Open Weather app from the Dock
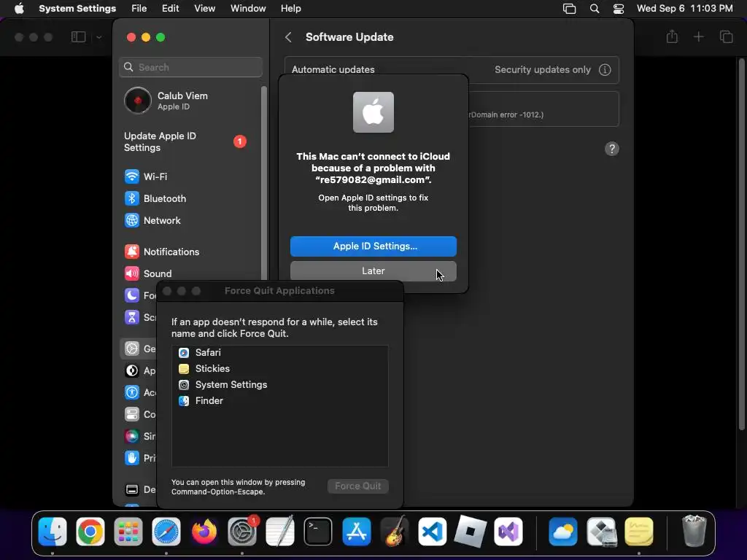This screenshot has width=747, height=560. point(563,532)
